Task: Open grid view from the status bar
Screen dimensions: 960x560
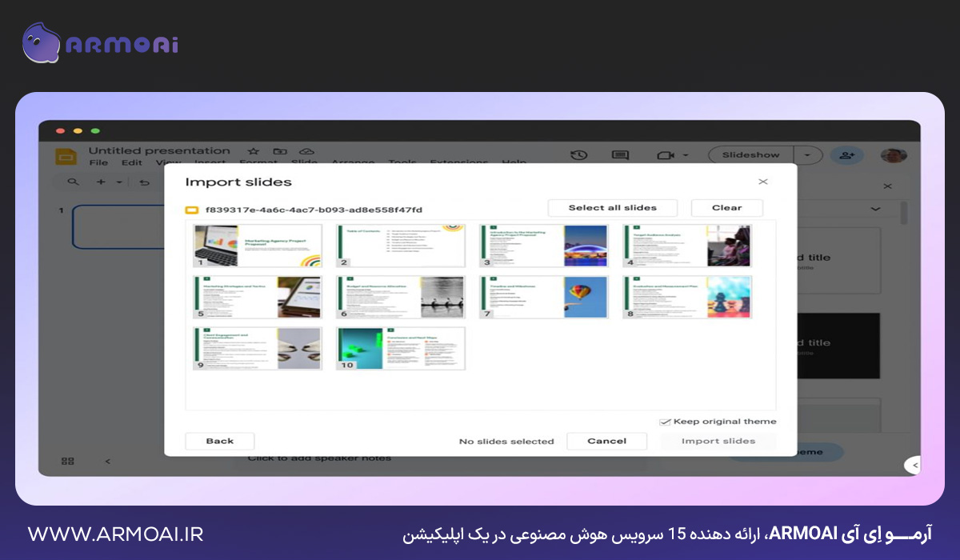Action: coord(68,460)
